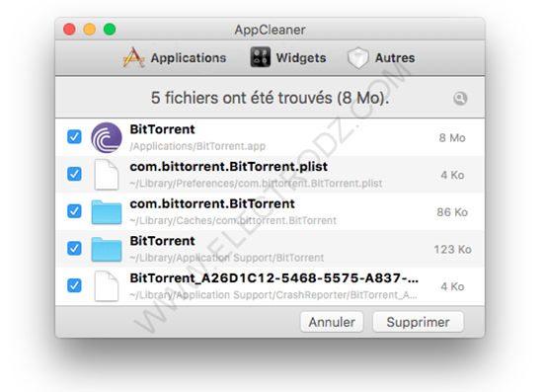Switch to the Applications tab

pos(175,58)
